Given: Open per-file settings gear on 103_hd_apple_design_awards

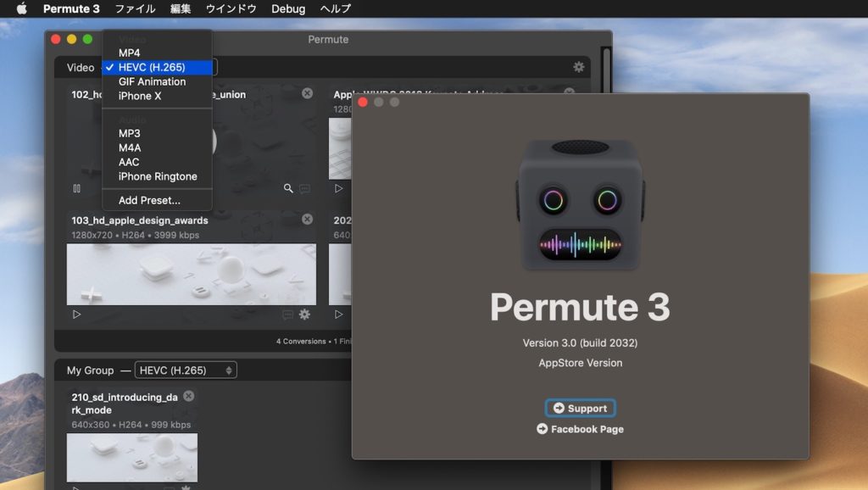Looking at the screenshot, I should (304, 315).
